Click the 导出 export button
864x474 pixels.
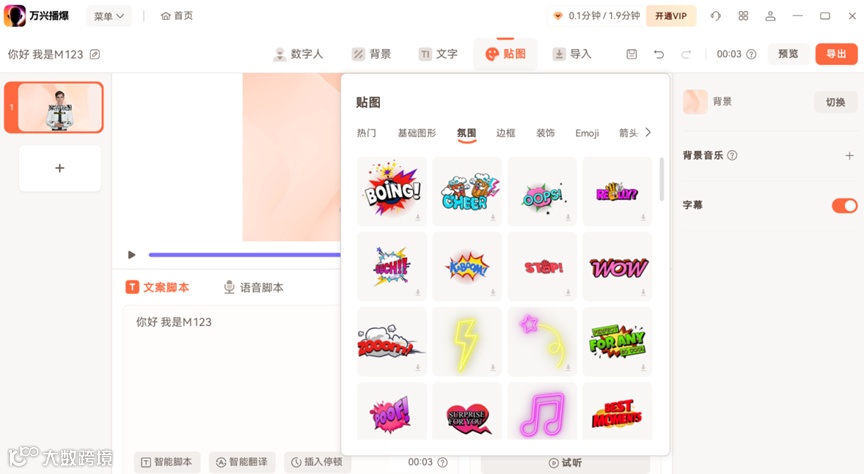tap(836, 54)
